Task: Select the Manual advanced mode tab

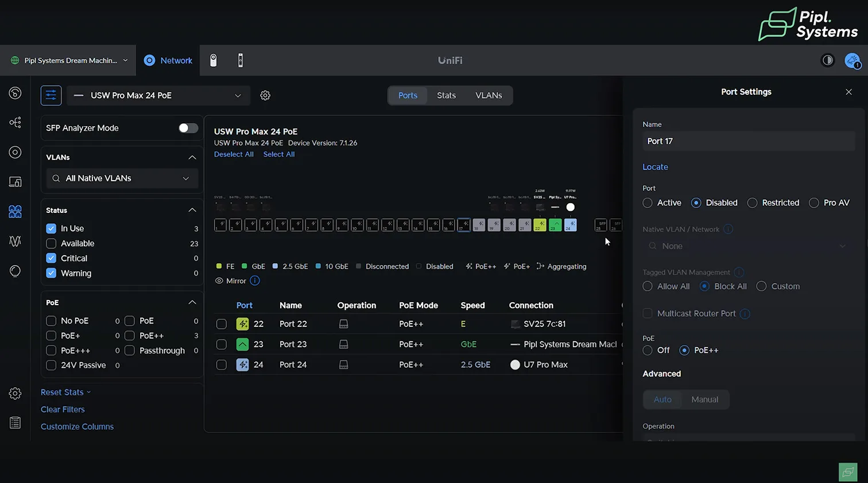Action: tap(704, 400)
